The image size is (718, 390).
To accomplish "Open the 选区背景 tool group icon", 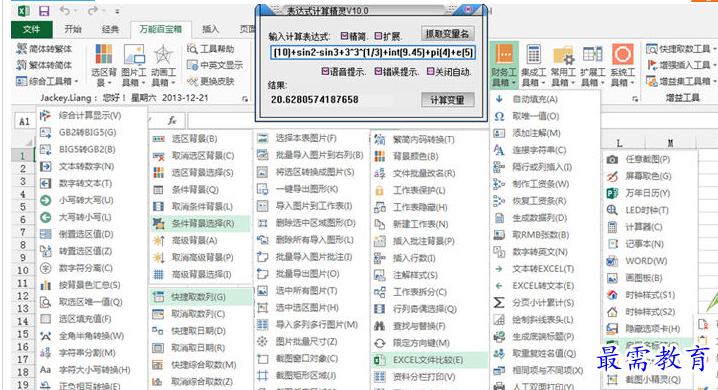I will coord(104,54).
